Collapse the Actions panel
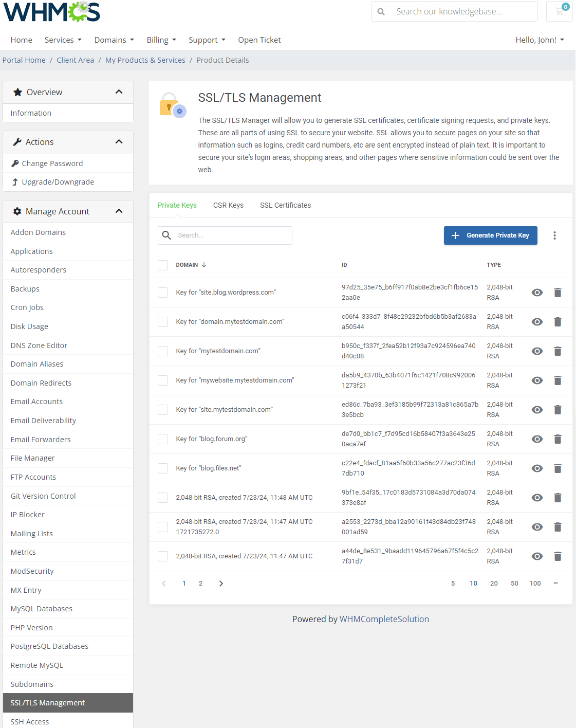Viewport: 576px width, 728px height. (119, 142)
